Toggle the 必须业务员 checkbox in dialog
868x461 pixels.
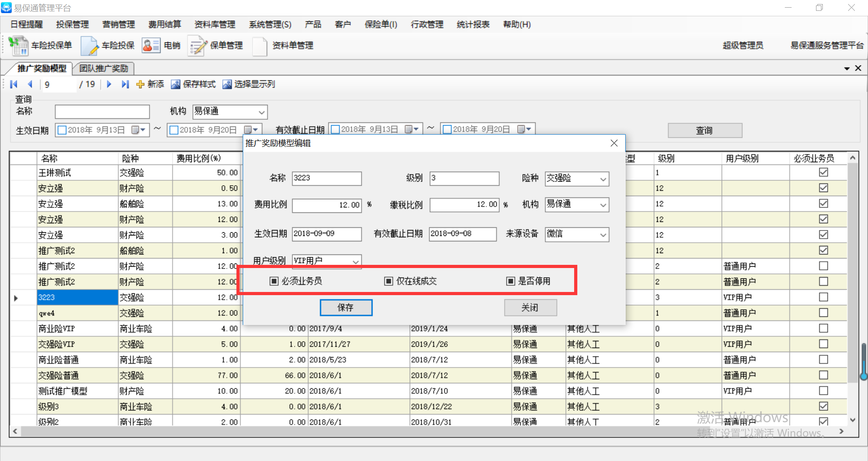[274, 281]
